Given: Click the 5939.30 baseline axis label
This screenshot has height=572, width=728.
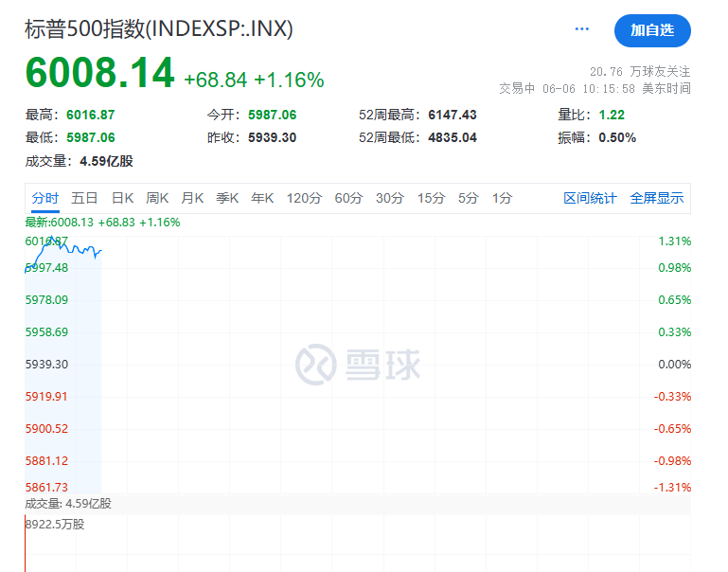Looking at the screenshot, I should click(46, 364).
